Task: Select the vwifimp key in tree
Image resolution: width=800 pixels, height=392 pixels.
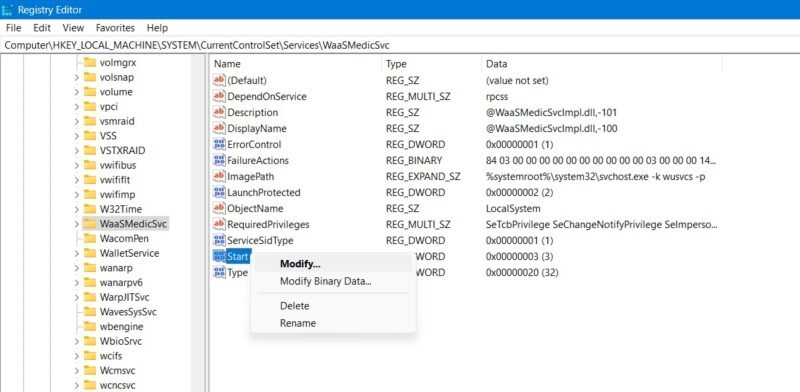Action: pos(117,194)
